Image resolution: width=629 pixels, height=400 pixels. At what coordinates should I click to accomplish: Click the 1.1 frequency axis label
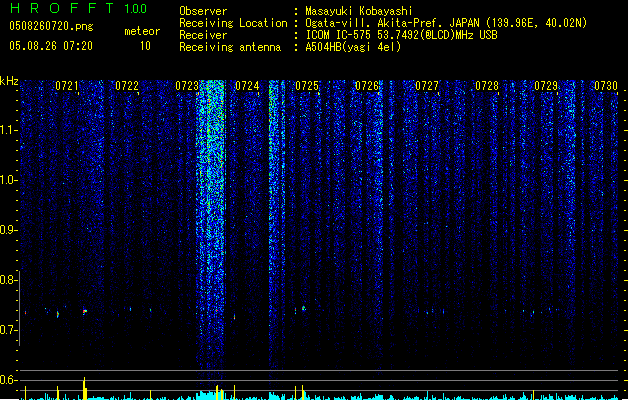click(8, 130)
